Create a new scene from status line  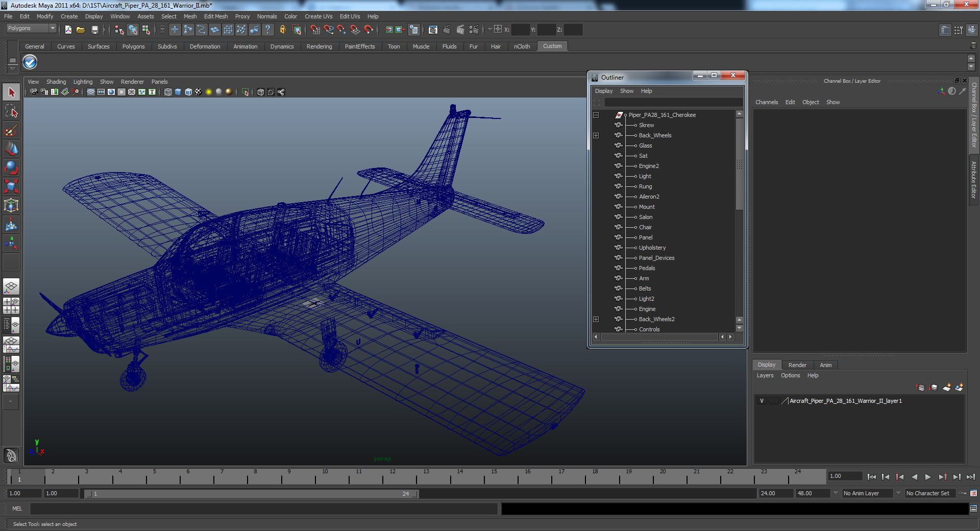pos(68,30)
